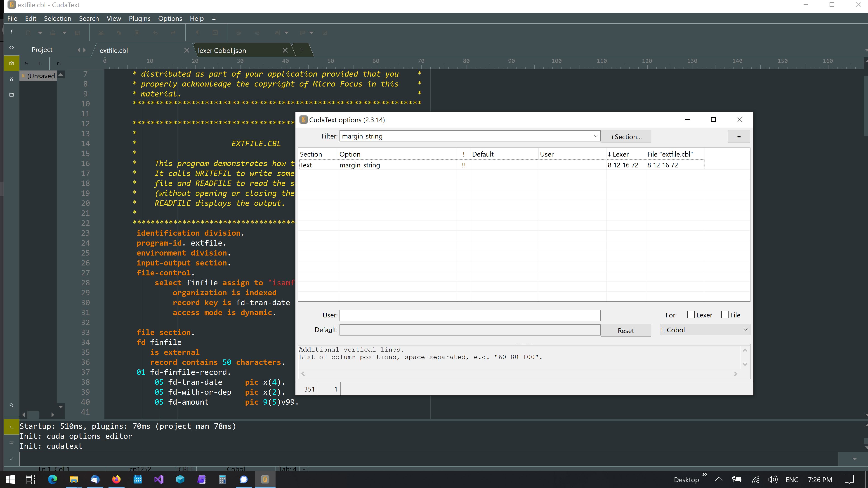Click the Project manager sidebar icon

(x=12, y=63)
